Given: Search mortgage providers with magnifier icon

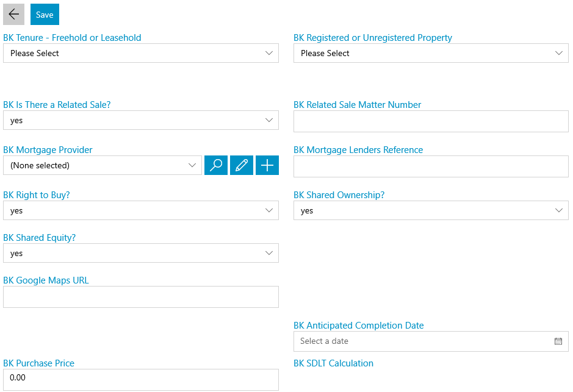Looking at the screenshot, I should (216, 165).
